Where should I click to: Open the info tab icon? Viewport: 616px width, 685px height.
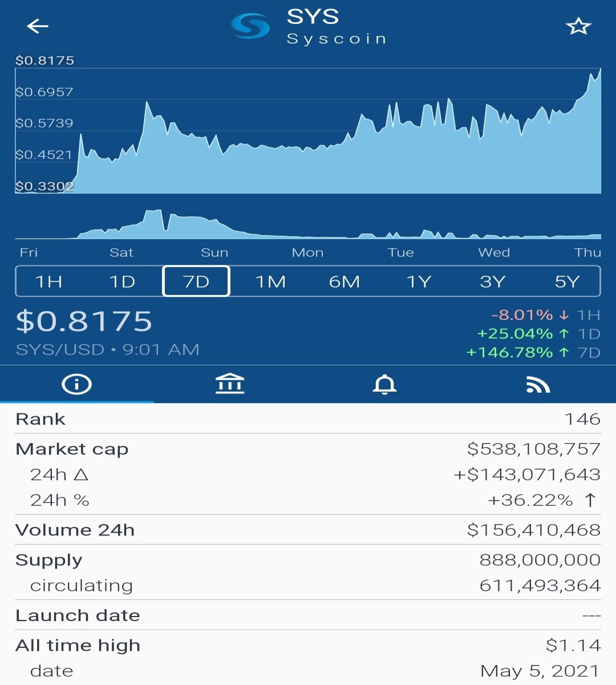(76, 384)
